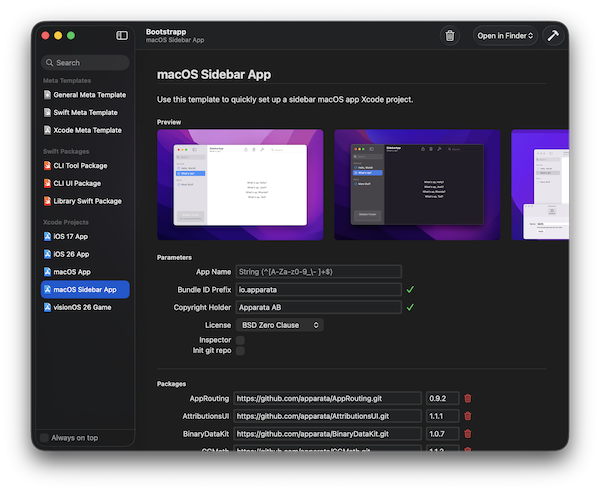Open the License dropdown menu
600x492 pixels.
click(279, 325)
